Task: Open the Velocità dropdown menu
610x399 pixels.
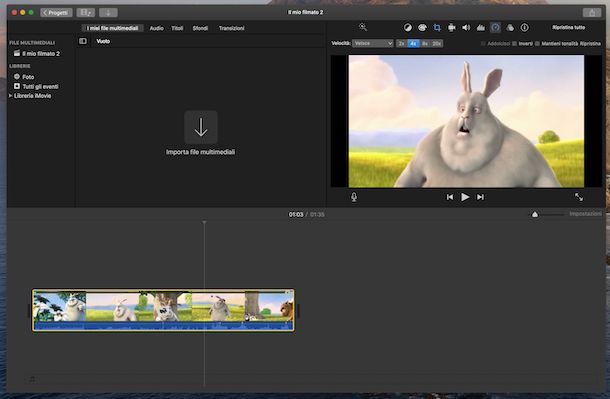Action: click(x=373, y=44)
